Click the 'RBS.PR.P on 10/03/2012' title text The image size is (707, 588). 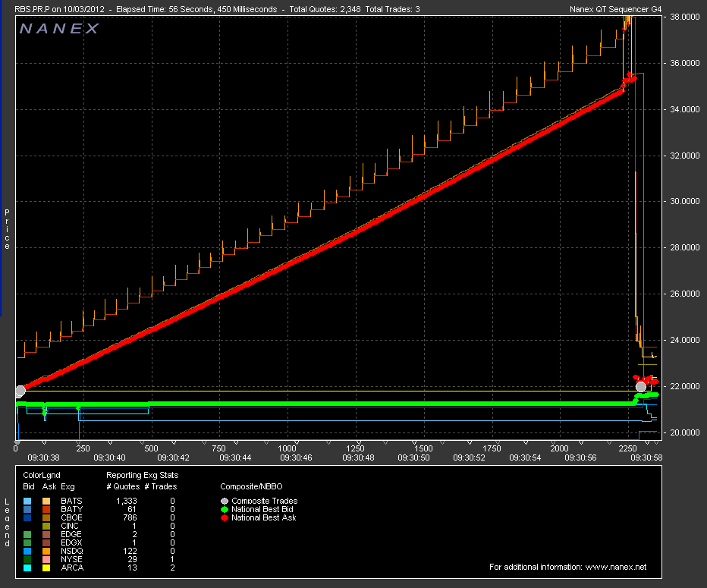[x=59, y=9]
